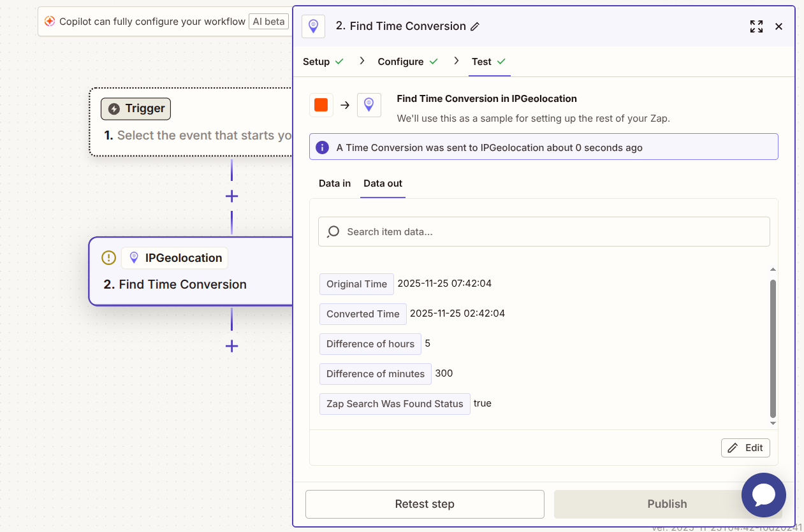Image resolution: width=804 pixels, height=532 pixels.
Task: Open the chat support bubble
Action: click(763, 495)
